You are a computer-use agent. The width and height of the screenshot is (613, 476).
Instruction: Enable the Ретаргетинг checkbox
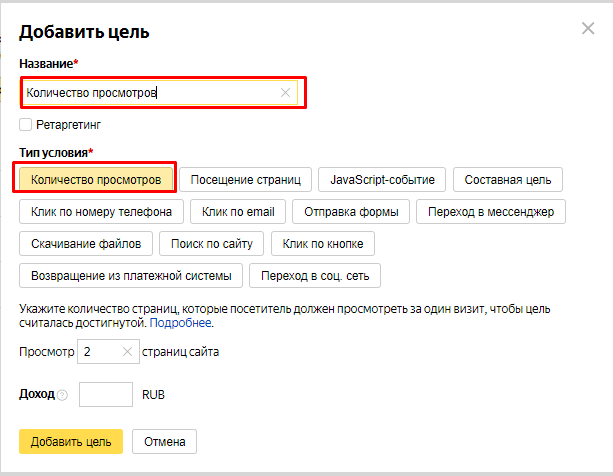coord(25,125)
